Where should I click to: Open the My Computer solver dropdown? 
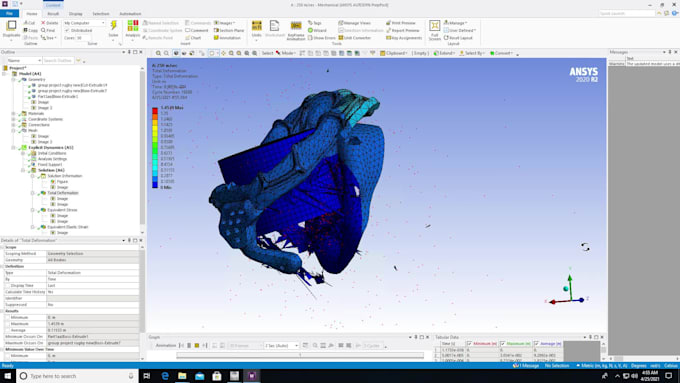coord(84,23)
